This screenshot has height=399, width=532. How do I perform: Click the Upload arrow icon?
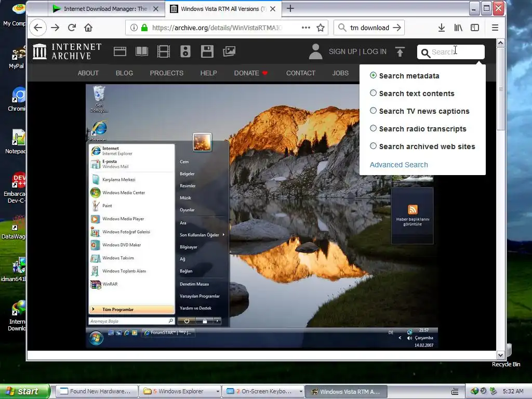coord(400,51)
